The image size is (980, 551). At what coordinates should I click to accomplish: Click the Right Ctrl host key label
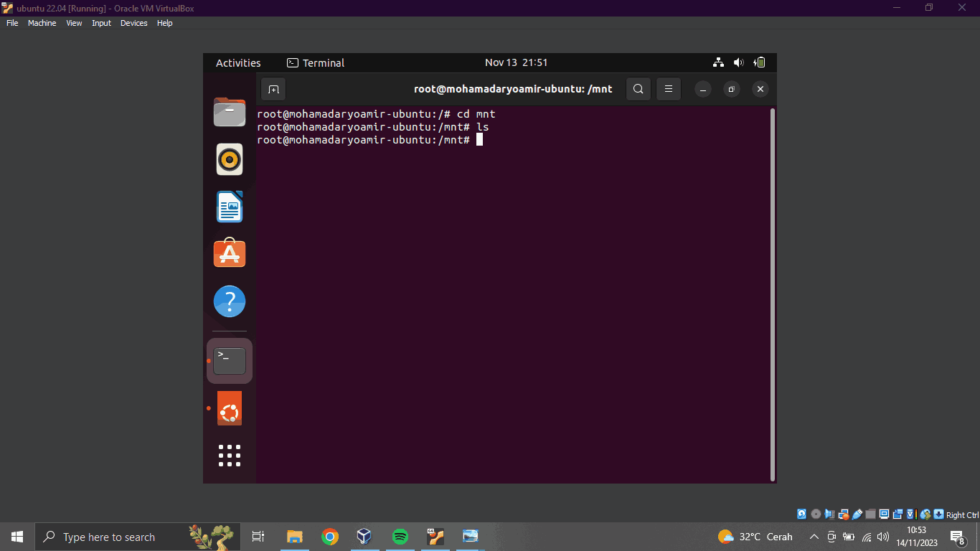pos(962,515)
